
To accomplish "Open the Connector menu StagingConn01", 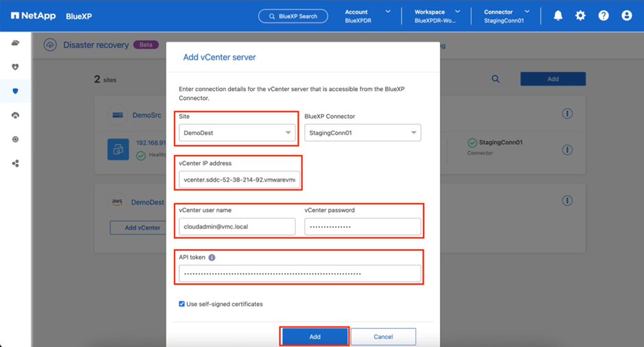I will pyautogui.click(x=506, y=16).
